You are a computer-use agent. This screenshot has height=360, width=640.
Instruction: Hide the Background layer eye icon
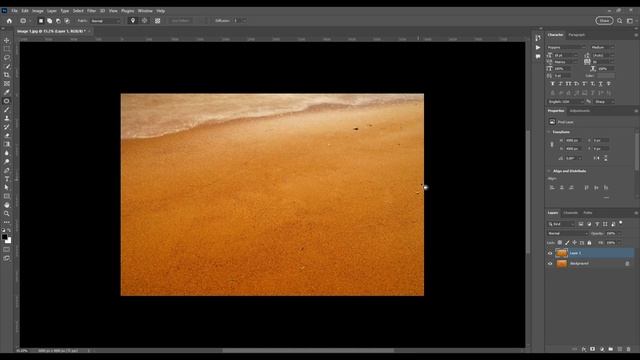[x=550, y=264]
